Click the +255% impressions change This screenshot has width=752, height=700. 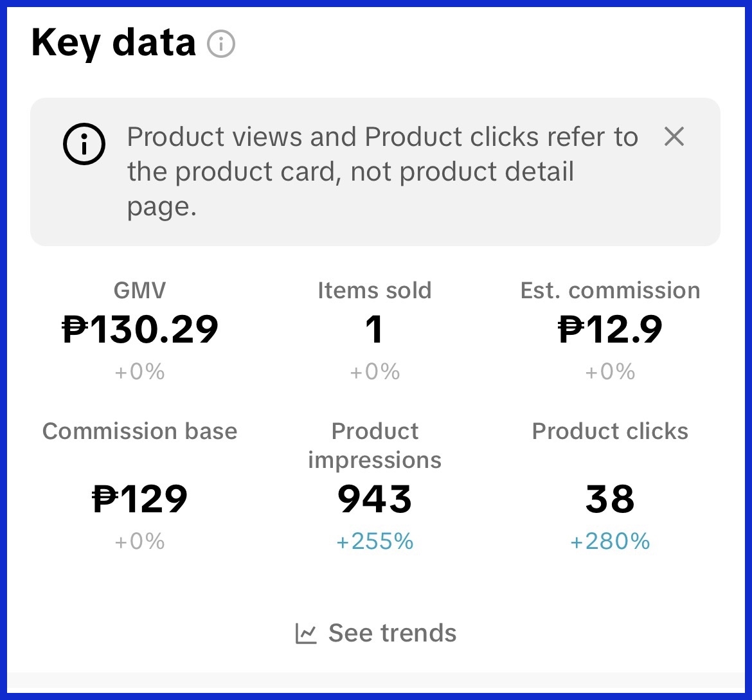point(375,542)
